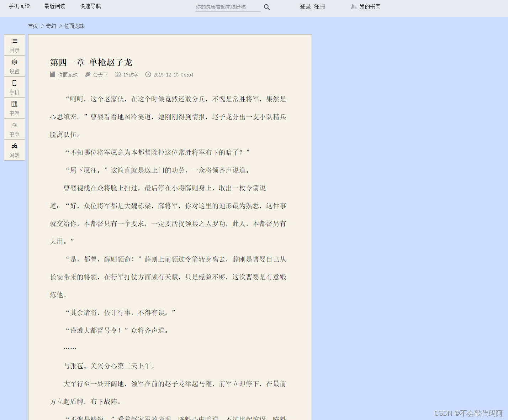Screen dimensions: 508x420
Task: Click the word-count icon before 1746字
Action: (118, 74)
